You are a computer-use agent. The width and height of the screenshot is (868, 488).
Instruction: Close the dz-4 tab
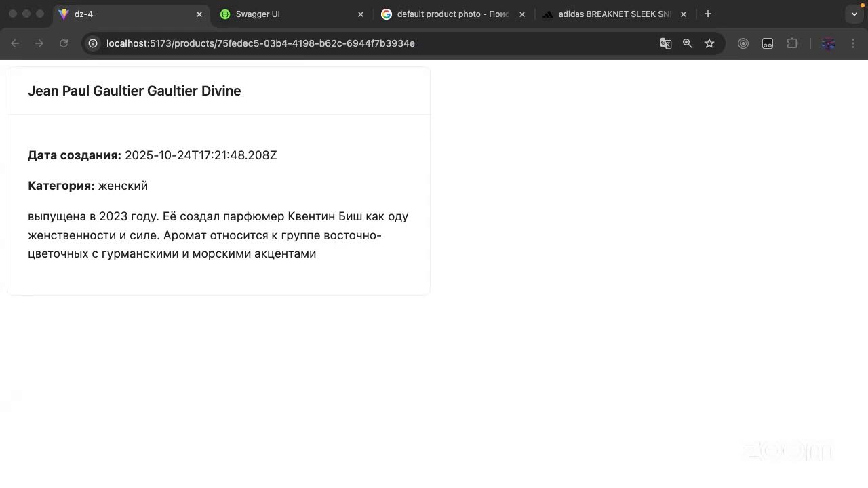(199, 14)
